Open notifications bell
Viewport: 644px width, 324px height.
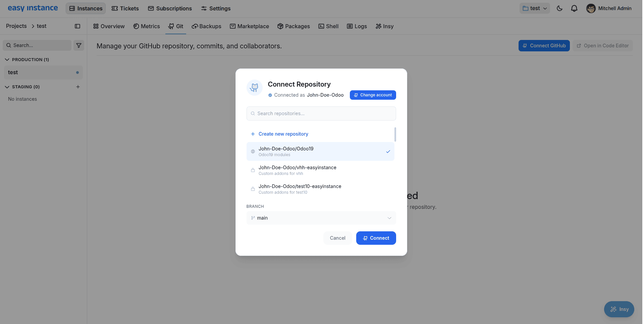[x=574, y=8]
